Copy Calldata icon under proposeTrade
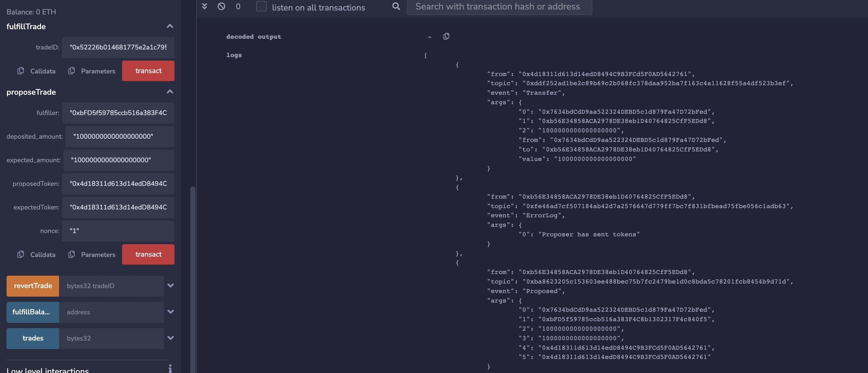This screenshot has height=373, width=868. [21, 254]
